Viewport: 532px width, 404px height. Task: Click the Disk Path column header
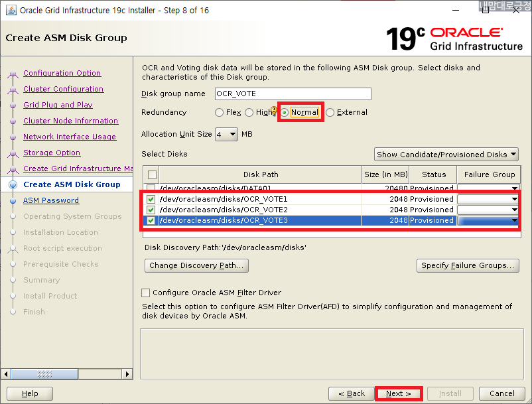click(x=261, y=174)
